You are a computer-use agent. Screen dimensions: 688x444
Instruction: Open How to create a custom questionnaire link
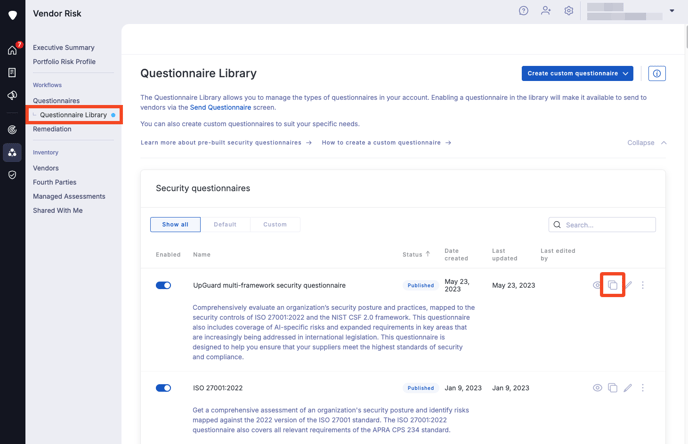(386, 143)
